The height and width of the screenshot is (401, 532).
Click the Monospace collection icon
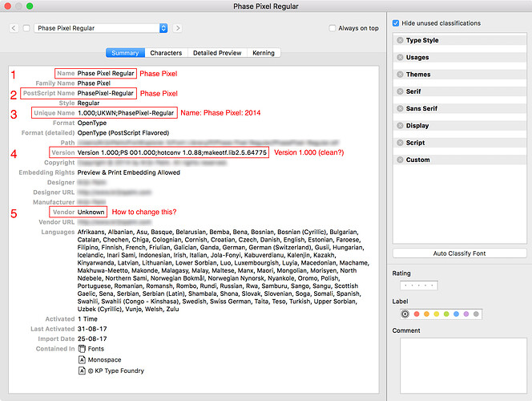tap(82, 359)
